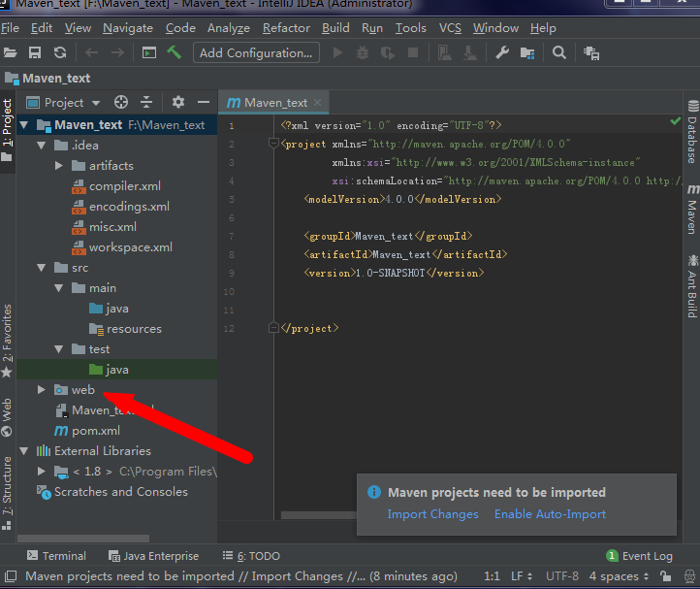Click the Open folder toolbar icon
Screen dimensions: 700x589
click(x=11, y=52)
